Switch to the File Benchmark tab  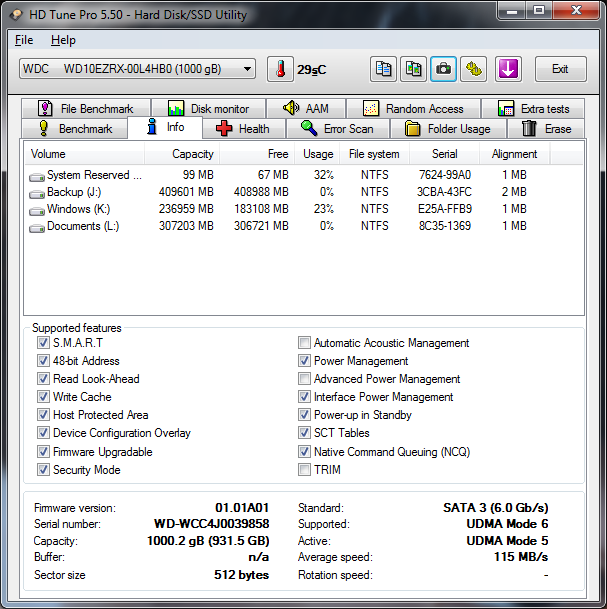(x=86, y=108)
